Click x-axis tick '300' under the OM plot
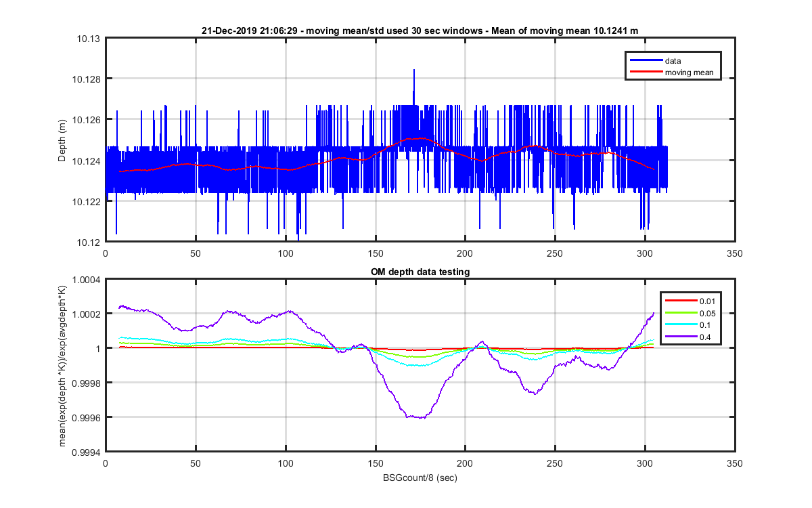This screenshot has width=812, height=508. 645,463
